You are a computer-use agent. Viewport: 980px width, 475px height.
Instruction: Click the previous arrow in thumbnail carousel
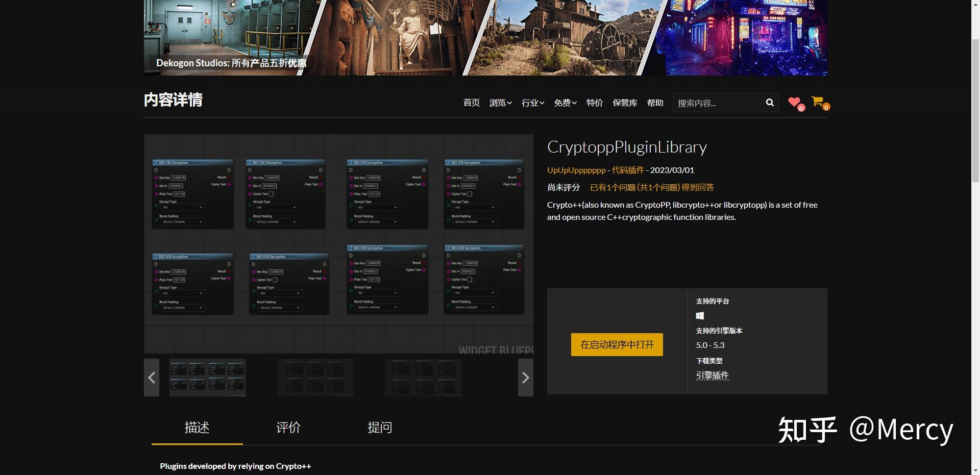(x=151, y=378)
